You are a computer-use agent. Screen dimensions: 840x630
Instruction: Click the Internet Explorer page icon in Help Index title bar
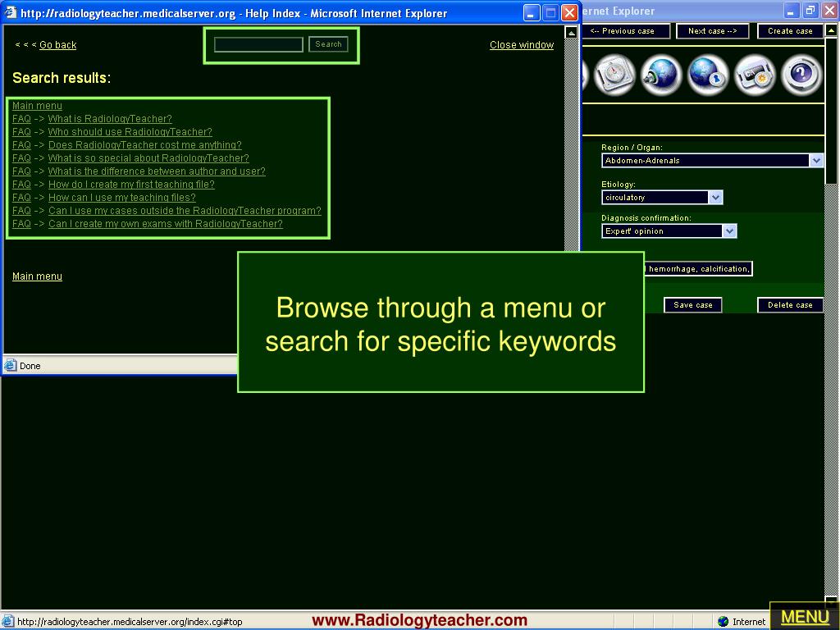point(10,12)
